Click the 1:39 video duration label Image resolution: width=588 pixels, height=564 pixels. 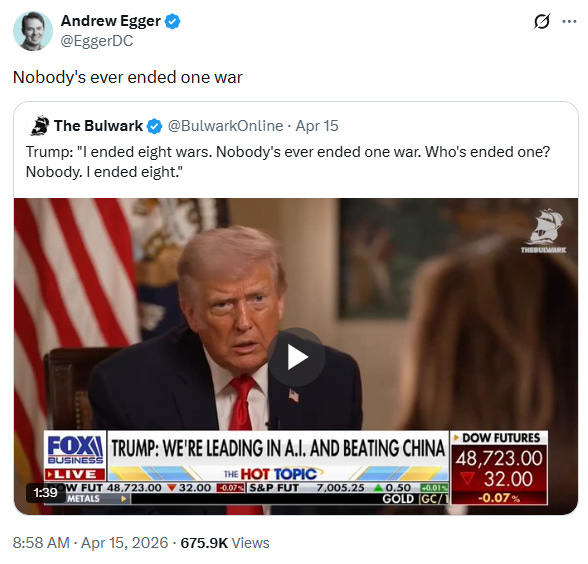45,492
